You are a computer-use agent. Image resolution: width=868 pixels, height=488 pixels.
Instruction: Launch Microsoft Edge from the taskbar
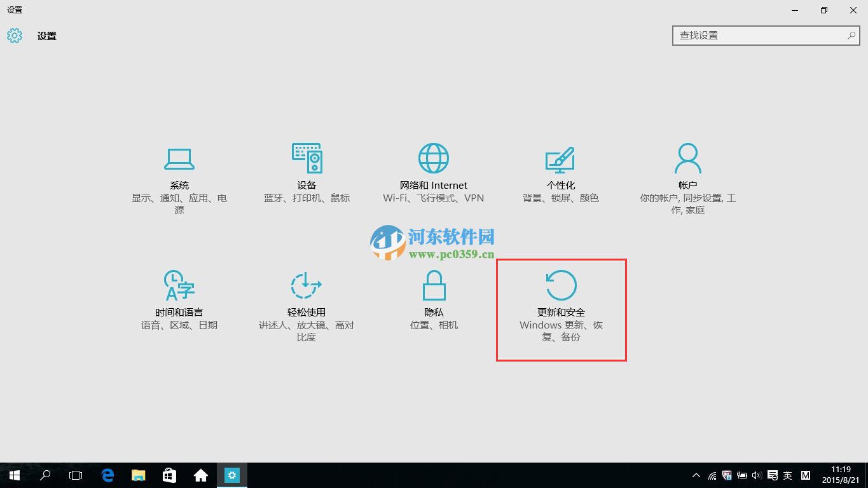click(x=107, y=475)
